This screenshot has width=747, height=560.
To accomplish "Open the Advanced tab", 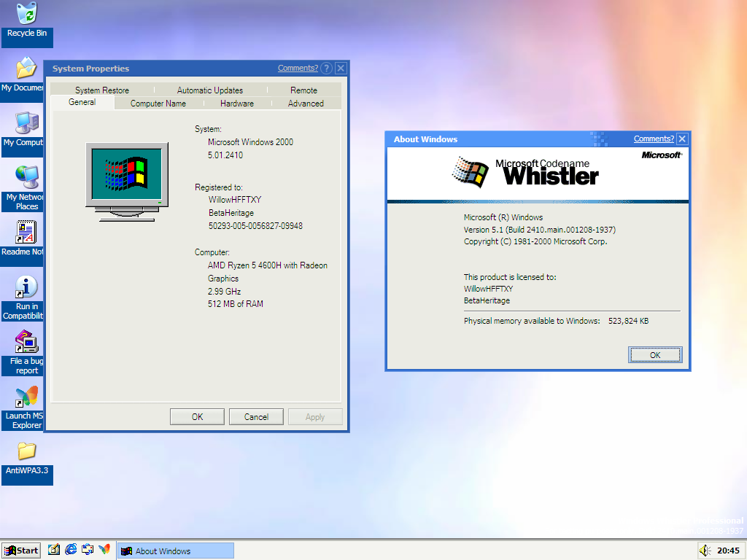I will click(x=306, y=104).
